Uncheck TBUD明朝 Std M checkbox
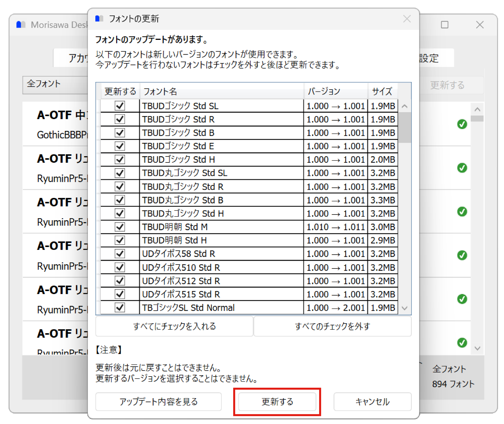 (120, 227)
